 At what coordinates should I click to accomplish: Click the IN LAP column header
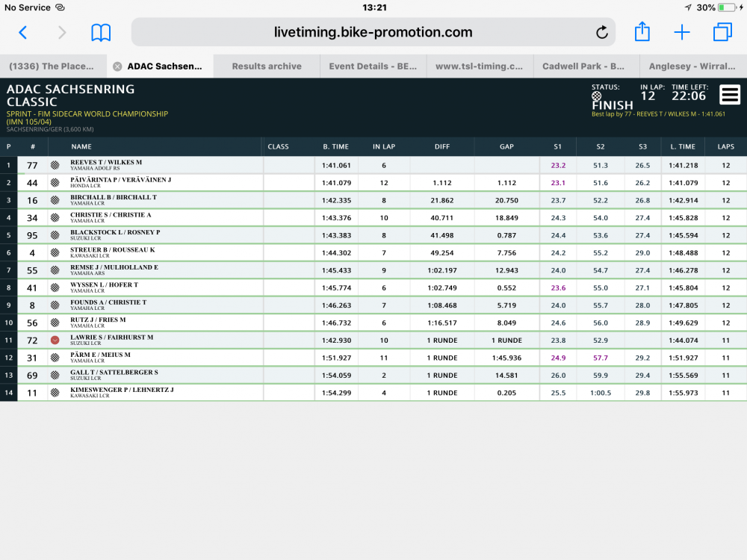coord(384,146)
